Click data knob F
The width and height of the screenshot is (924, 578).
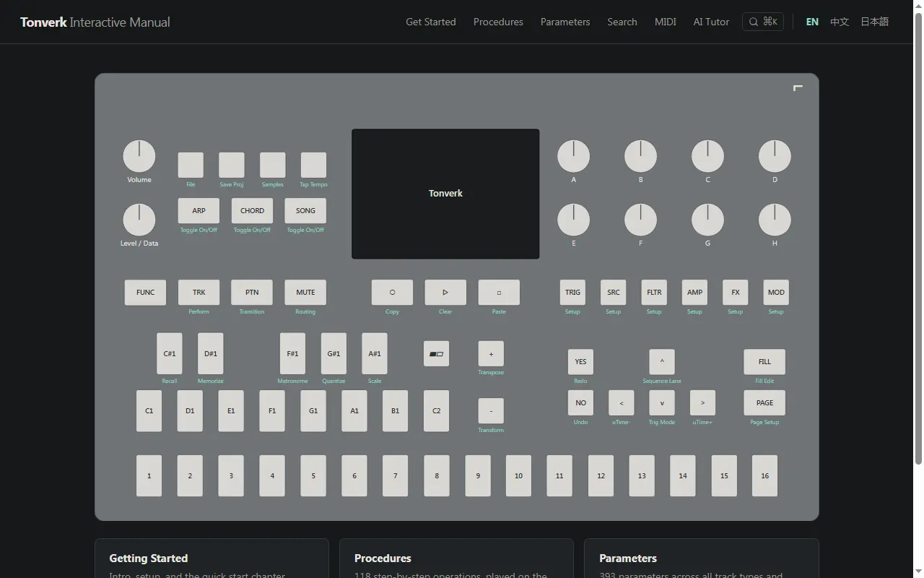pos(640,220)
